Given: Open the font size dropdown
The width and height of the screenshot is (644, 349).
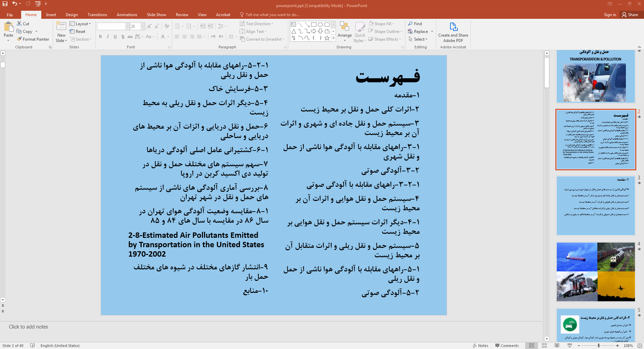Looking at the screenshot, I should pyautogui.click(x=143, y=27).
